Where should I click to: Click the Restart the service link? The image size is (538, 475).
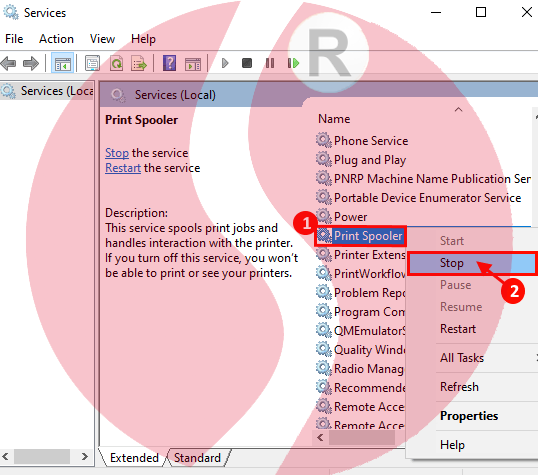point(123,168)
